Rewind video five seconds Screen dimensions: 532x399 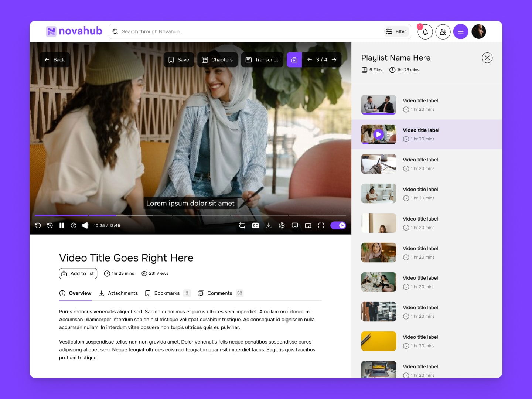tap(50, 225)
